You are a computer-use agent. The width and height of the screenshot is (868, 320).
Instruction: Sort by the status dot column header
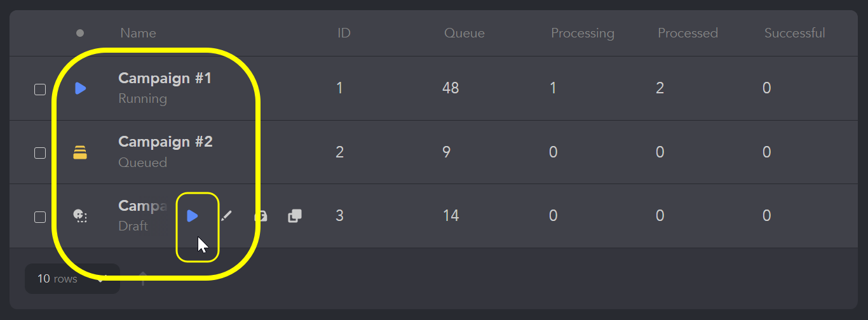(x=80, y=33)
